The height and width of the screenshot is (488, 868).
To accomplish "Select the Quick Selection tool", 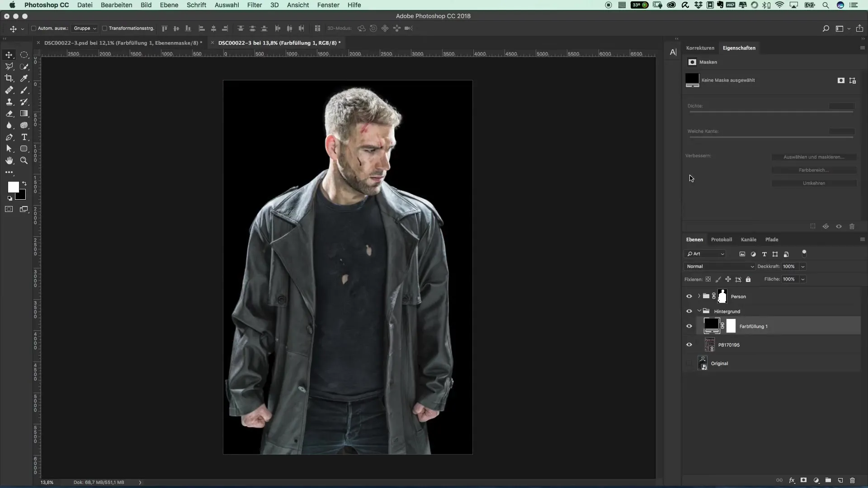I will [x=24, y=66].
